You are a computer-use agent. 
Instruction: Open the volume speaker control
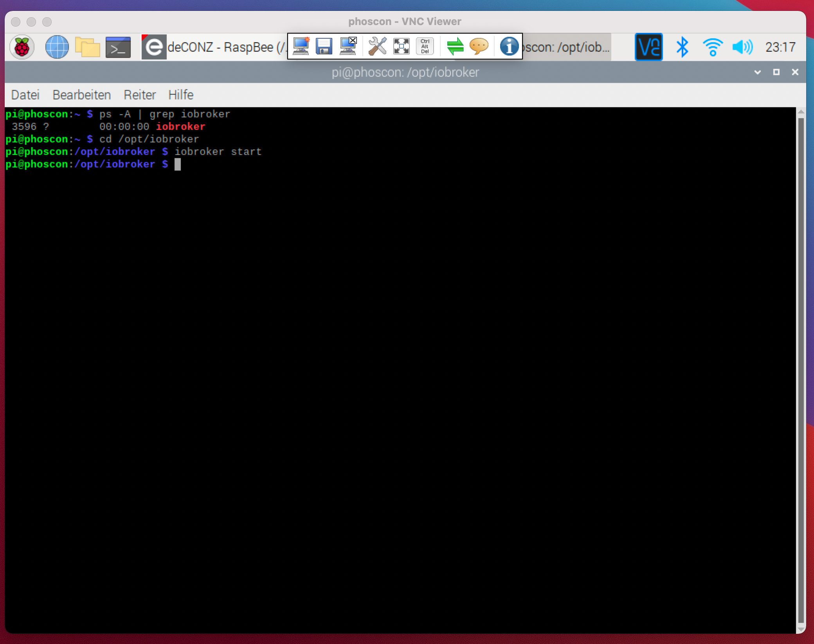coord(742,47)
